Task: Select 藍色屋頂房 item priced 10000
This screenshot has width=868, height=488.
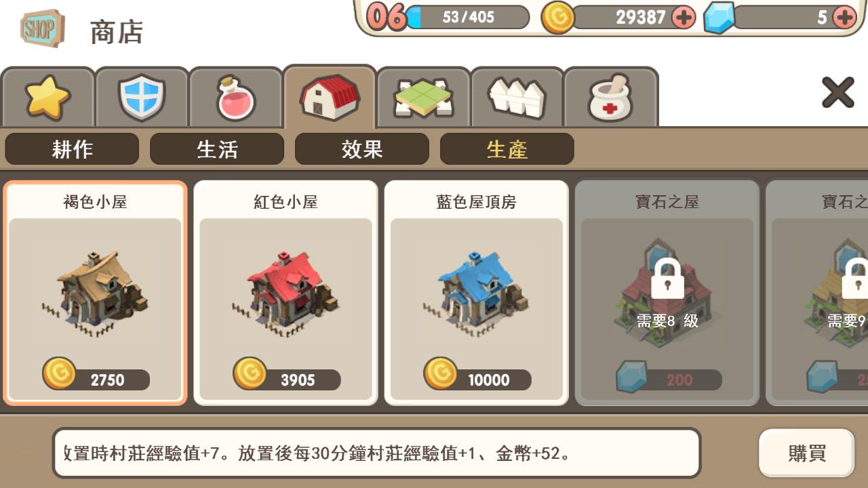Action: (x=477, y=293)
